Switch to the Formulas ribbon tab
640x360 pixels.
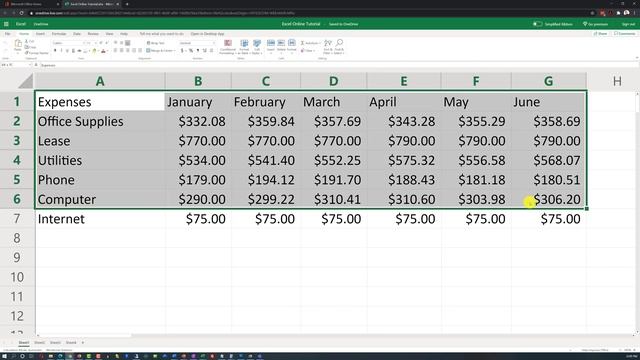tap(59, 34)
